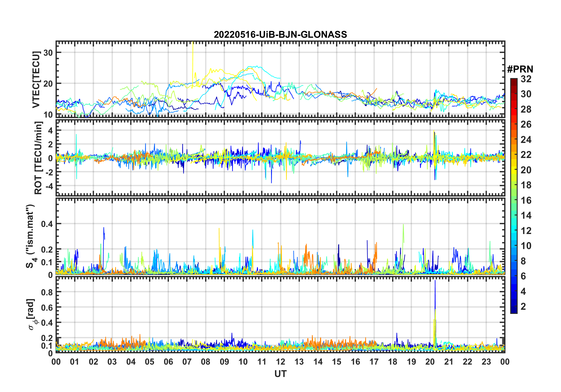Click ROT y-axis tick label "-4"
The height and width of the screenshot is (392, 561).
[x=49, y=186]
